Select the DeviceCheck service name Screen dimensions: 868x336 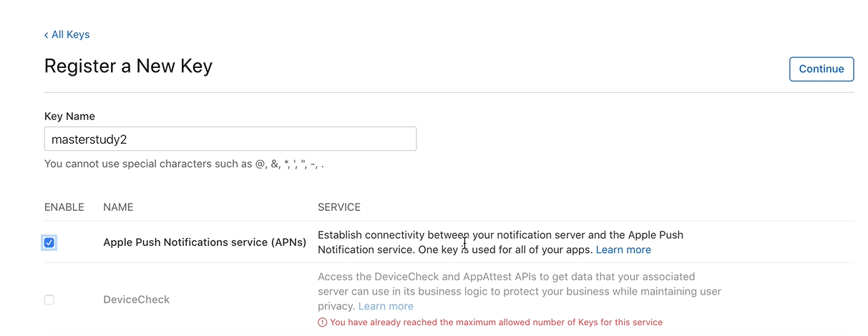pos(137,300)
